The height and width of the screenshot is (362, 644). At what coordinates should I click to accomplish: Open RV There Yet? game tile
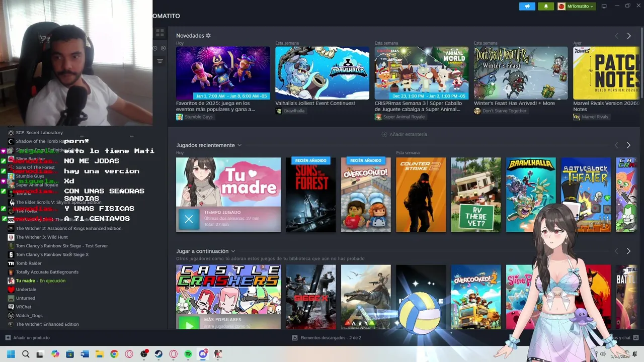(x=476, y=195)
